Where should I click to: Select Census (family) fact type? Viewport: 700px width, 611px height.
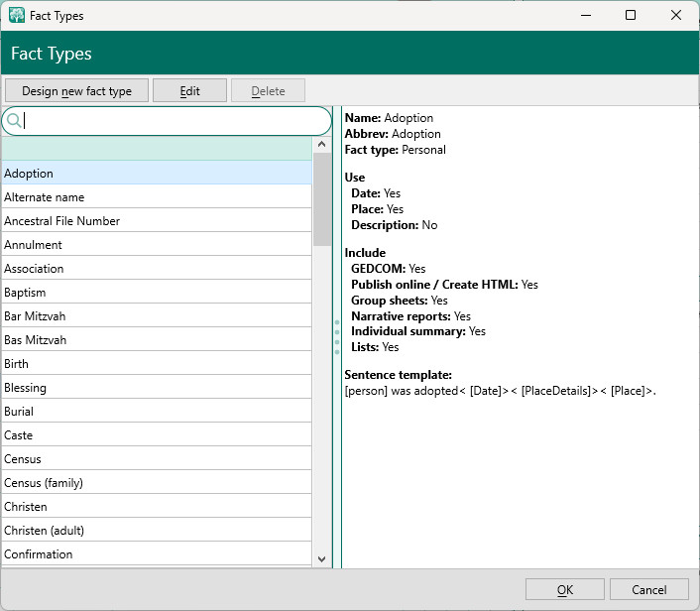click(157, 483)
